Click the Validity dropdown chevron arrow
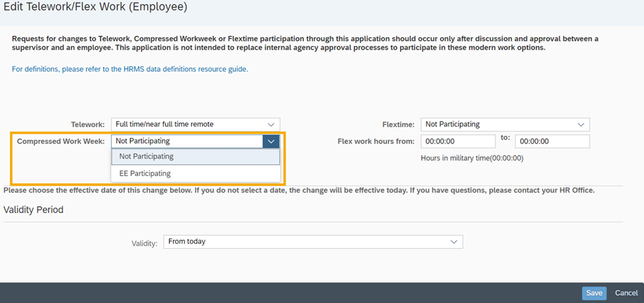This screenshot has height=303, width=644. click(454, 242)
